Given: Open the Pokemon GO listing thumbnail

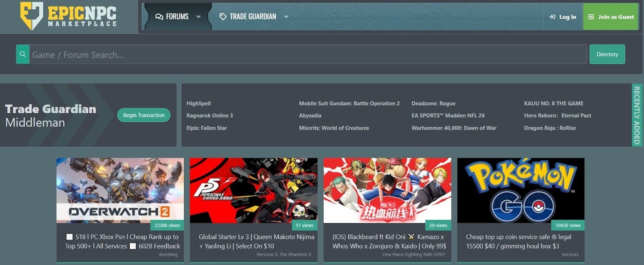Looking at the screenshot, I should point(520,190).
